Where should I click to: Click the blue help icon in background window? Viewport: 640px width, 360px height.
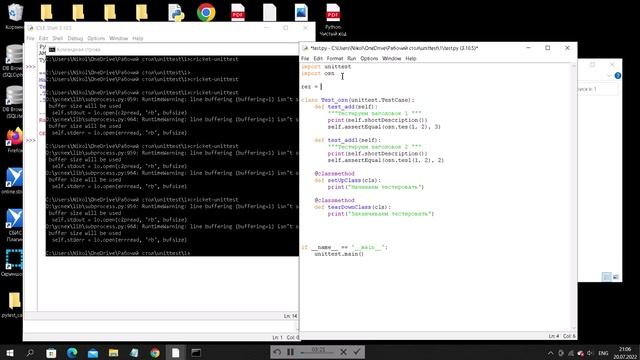coord(618,76)
